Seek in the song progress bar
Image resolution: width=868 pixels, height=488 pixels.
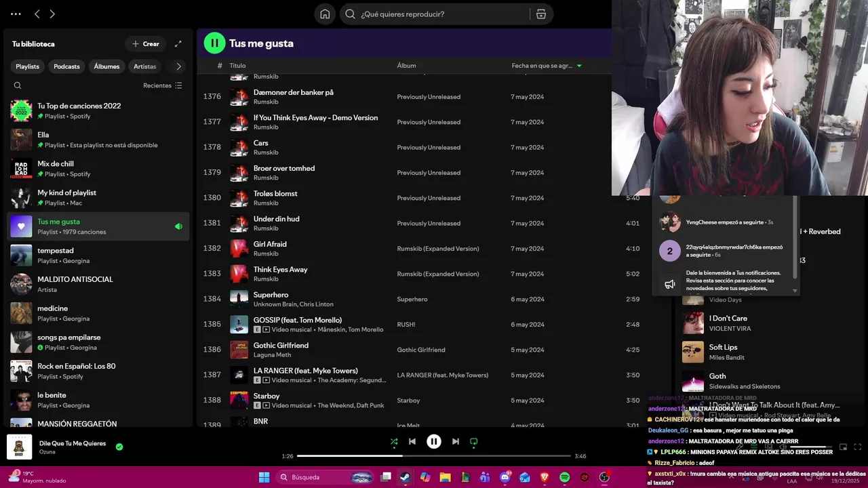tap(433, 455)
